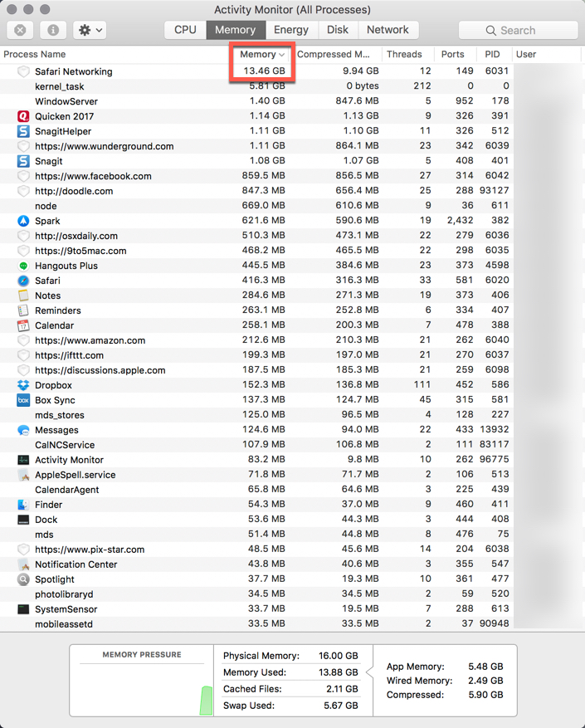Switch to the CPU tab
Image resolution: width=585 pixels, height=728 pixels.
pyautogui.click(x=185, y=30)
